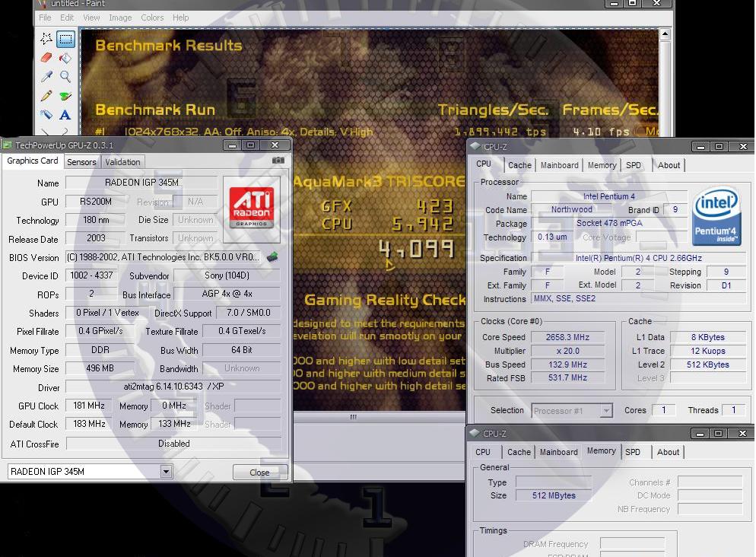Viewport: 756px width, 557px height.
Task: Open the Memory tab in upper CPU-Z
Action: [602, 165]
